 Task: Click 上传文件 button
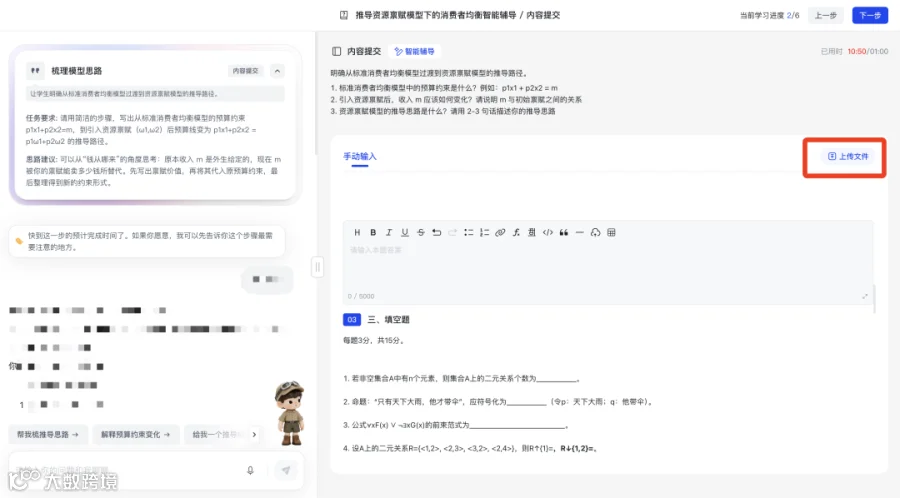[848, 156]
